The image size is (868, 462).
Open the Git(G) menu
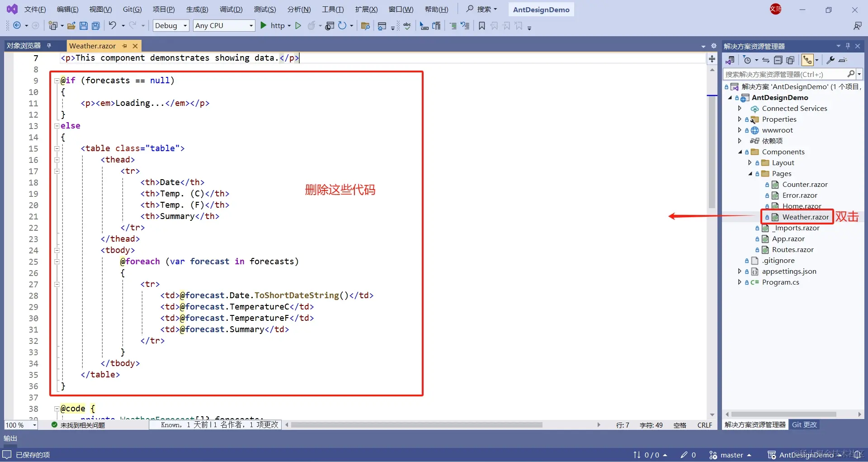[x=132, y=10]
